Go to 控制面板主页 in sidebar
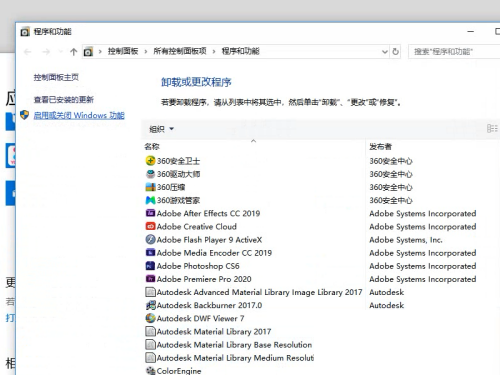 click(56, 77)
